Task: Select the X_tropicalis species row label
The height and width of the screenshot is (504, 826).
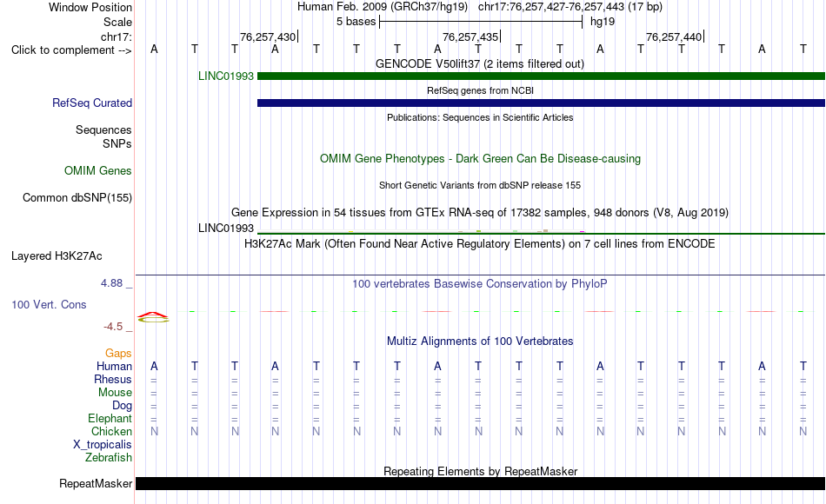Action: click(x=103, y=445)
